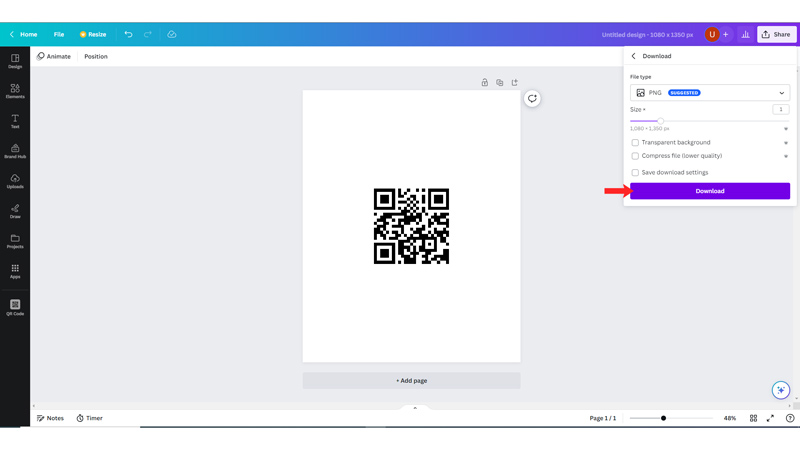Go back from the Download panel
800x450 pixels.
(633, 56)
